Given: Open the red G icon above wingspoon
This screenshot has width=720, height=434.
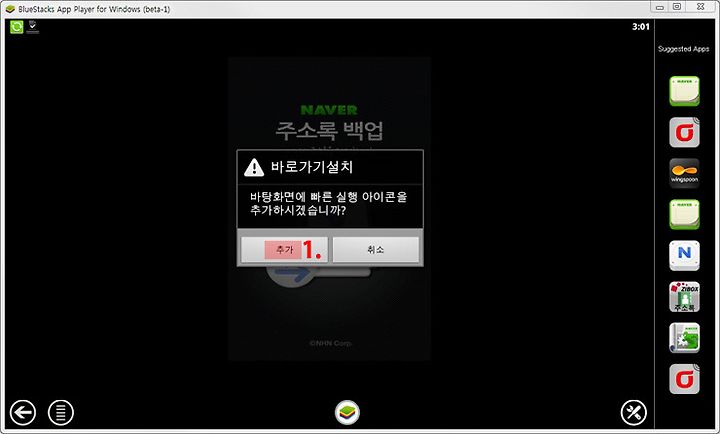Looking at the screenshot, I should click(x=684, y=132).
